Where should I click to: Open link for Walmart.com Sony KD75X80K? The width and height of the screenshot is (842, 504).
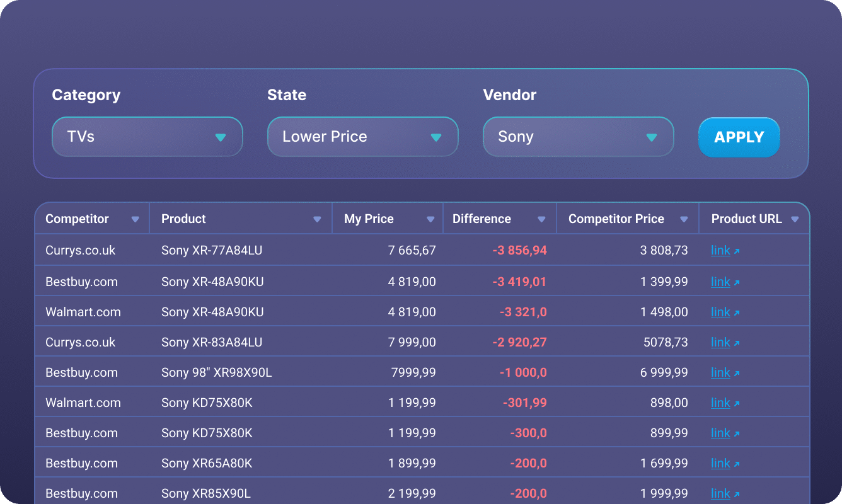[720, 403]
